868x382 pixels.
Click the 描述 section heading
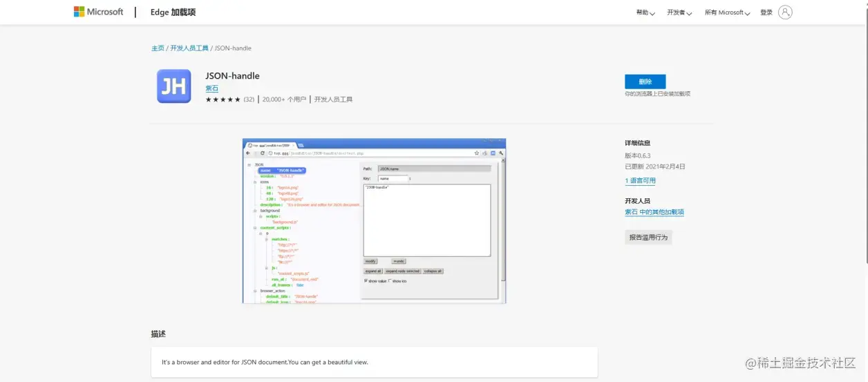158,334
